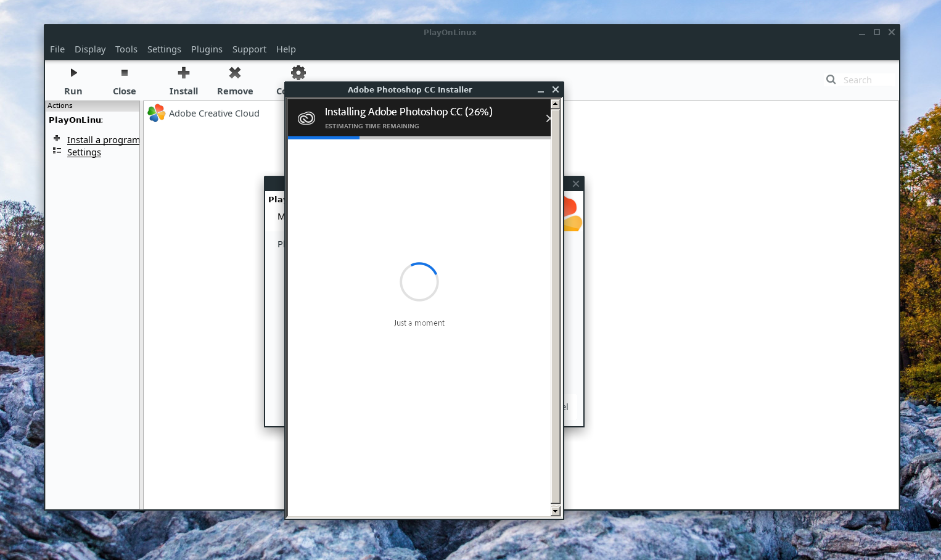
Task: Click the Settings link in Actions sidebar
Action: [84, 152]
